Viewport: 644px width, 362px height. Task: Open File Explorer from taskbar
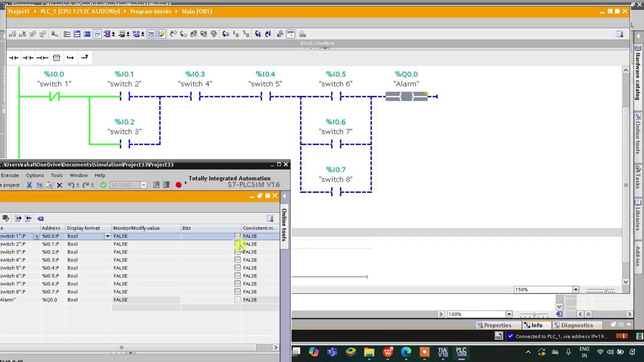coord(369,352)
